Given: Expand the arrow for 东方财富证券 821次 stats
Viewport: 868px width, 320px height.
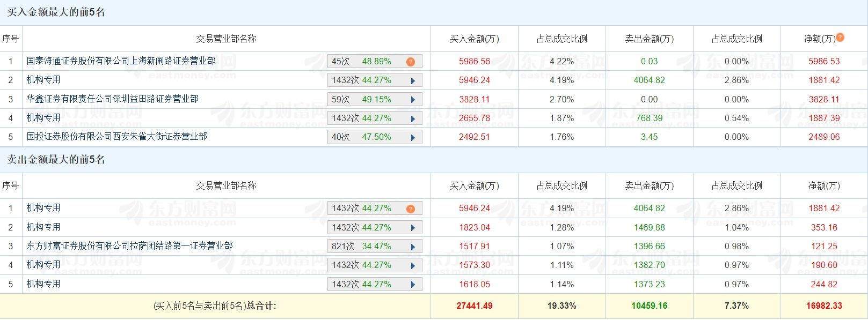Looking at the screenshot, I should click(413, 247).
